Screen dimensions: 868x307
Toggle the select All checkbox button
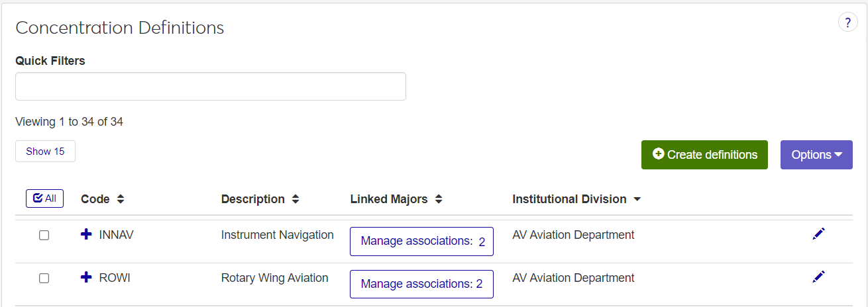click(x=44, y=198)
